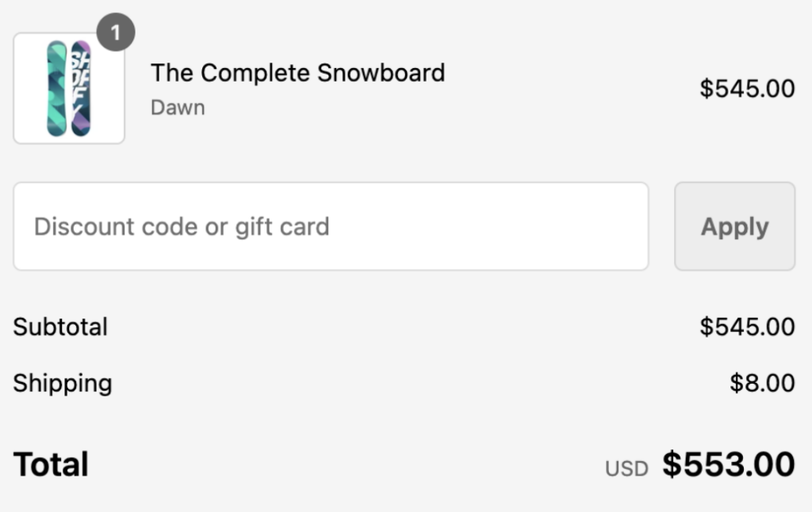Select the Dawn variant label
The image size is (812, 512).
point(177,108)
